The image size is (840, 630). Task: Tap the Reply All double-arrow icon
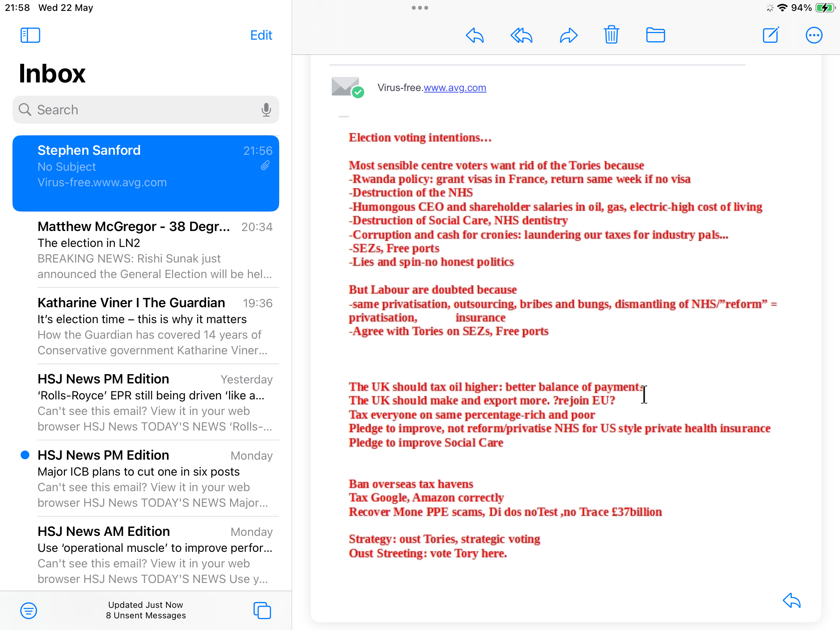pyautogui.click(x=521, y=35)
